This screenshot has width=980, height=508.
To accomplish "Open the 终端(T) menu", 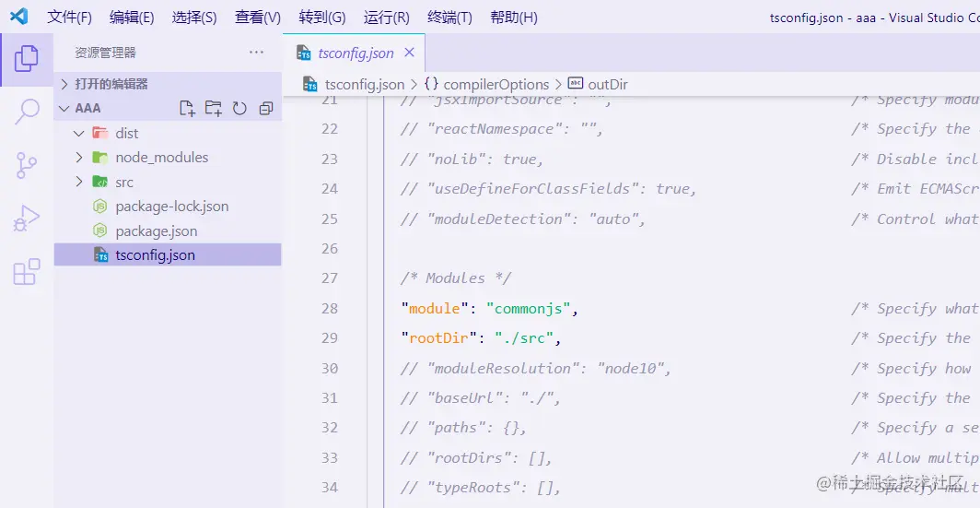I will pos(449,18).
